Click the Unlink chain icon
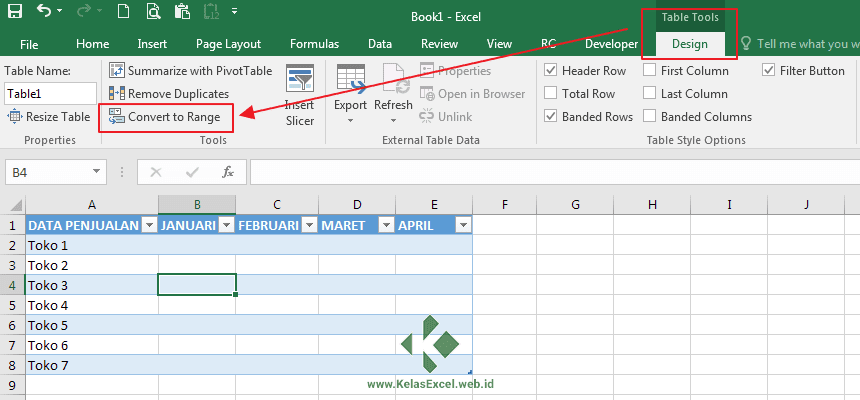Image resolution: width=860 pixels, height=400 pixels. coord(427,117)
